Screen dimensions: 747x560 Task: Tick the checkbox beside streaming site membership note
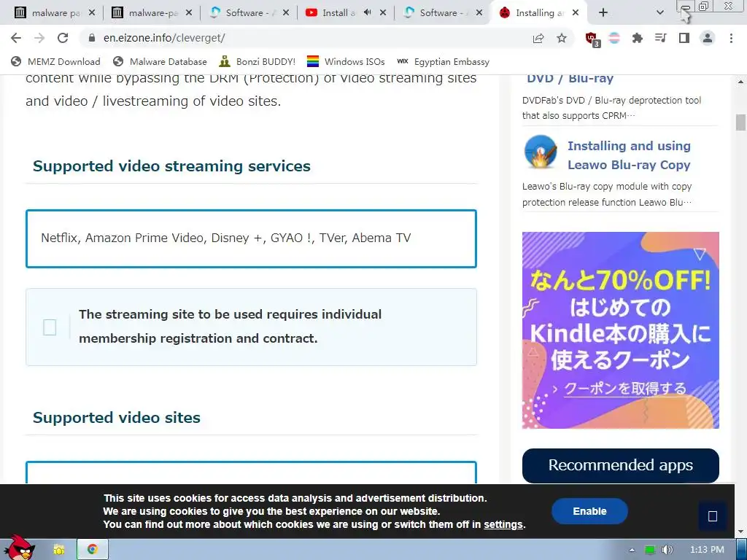[x=50, y=327]
